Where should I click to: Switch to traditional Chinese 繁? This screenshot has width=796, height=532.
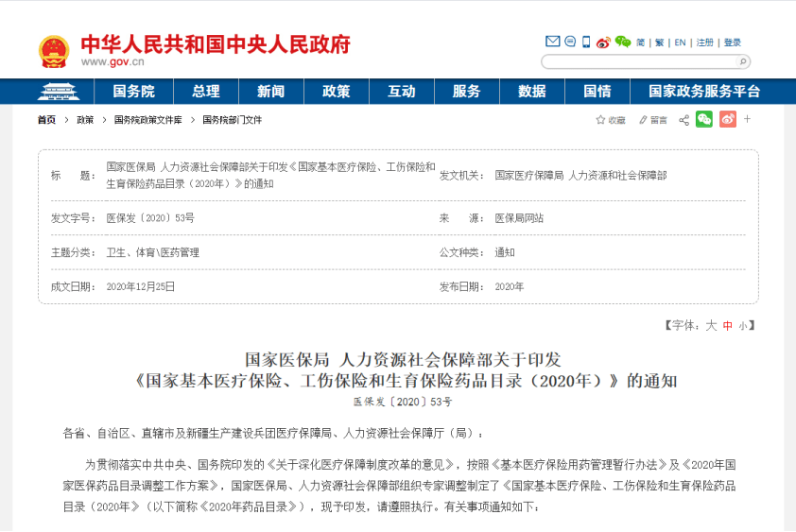coord(660,43)
